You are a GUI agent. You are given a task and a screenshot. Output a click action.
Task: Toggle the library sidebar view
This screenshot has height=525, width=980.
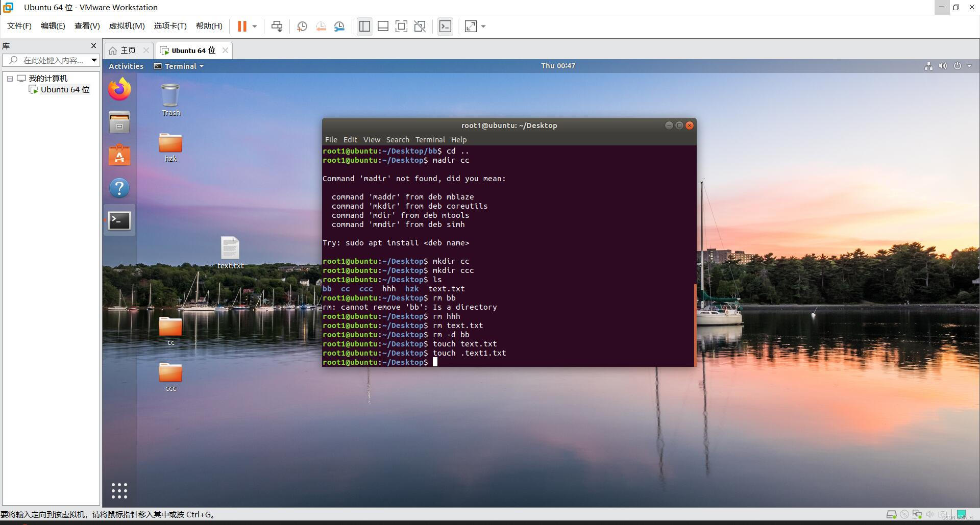pos(364,26)
